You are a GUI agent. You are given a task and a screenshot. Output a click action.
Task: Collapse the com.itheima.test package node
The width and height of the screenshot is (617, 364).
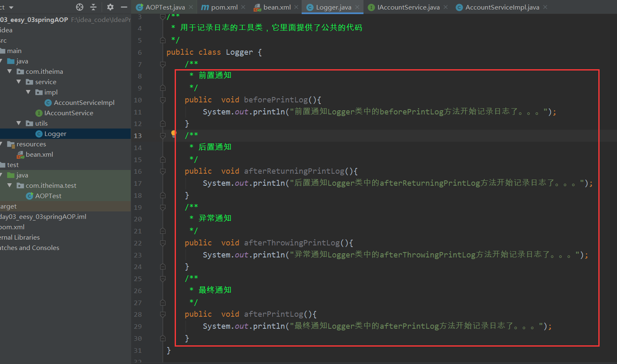(10, 185)
